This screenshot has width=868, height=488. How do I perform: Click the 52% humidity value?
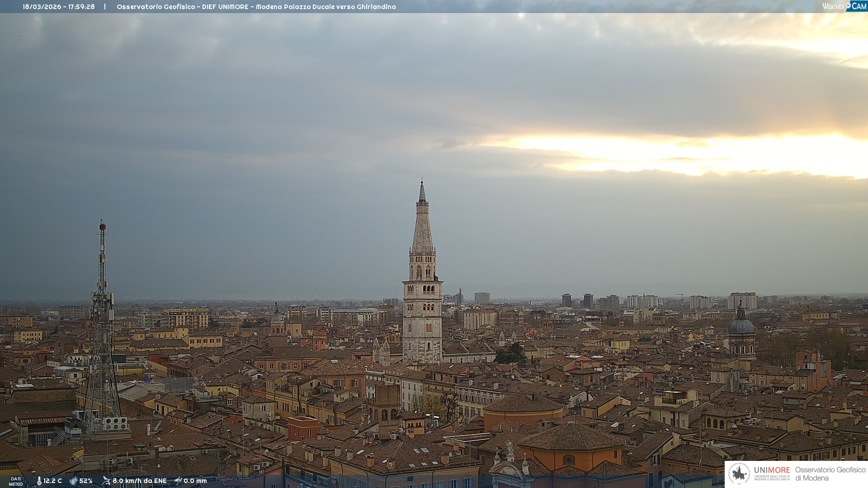click(x=86, y=481)
